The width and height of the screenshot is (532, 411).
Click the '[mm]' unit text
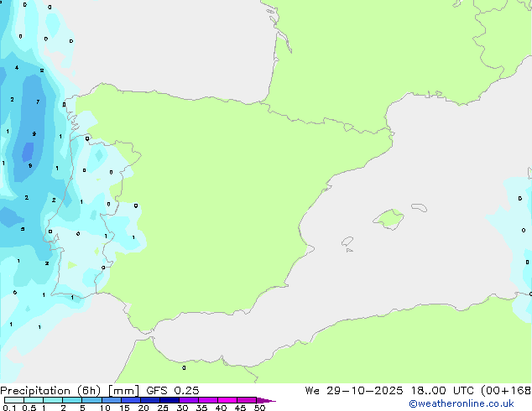[123, 391]
